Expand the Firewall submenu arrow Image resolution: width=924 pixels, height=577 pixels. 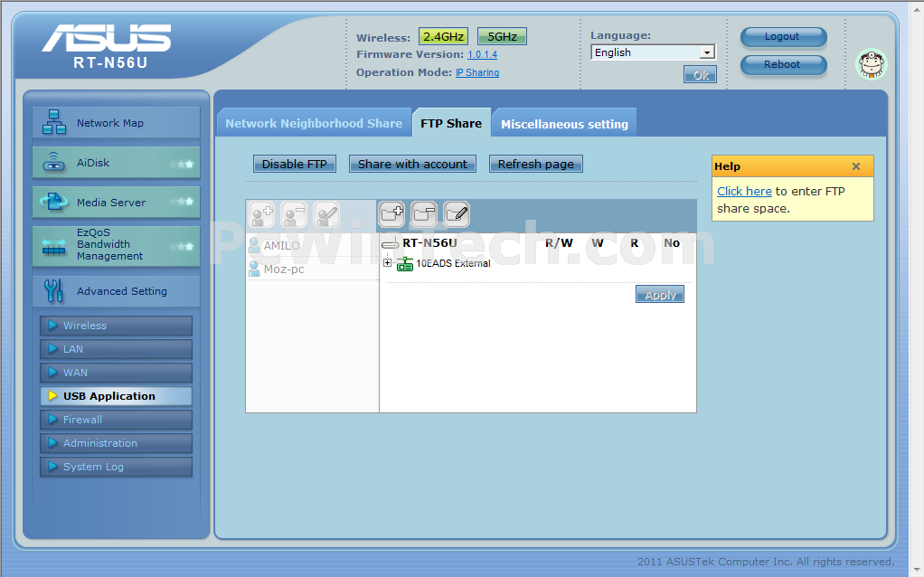pos(52,420)
